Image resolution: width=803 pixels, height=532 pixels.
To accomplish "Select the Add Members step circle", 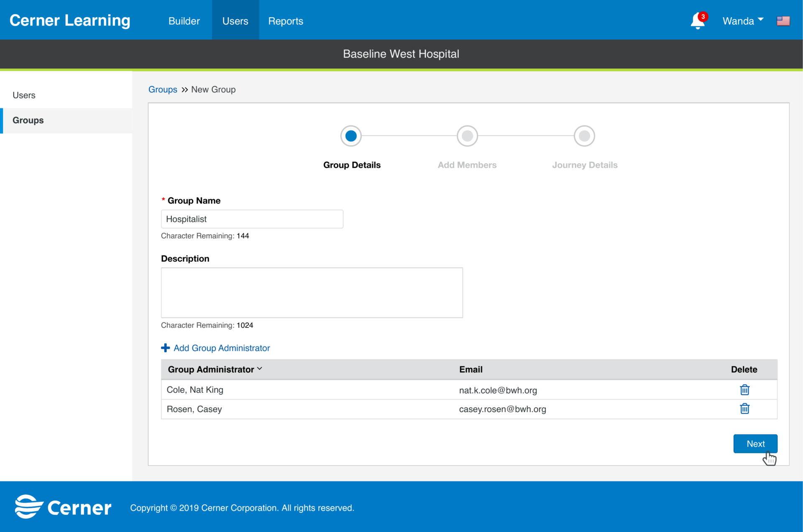I will (467, 136).
